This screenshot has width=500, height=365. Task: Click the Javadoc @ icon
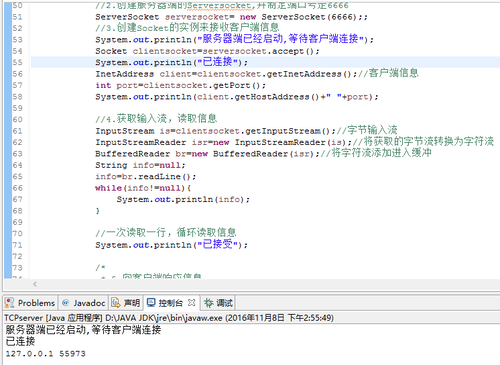(x=65, y=303)
